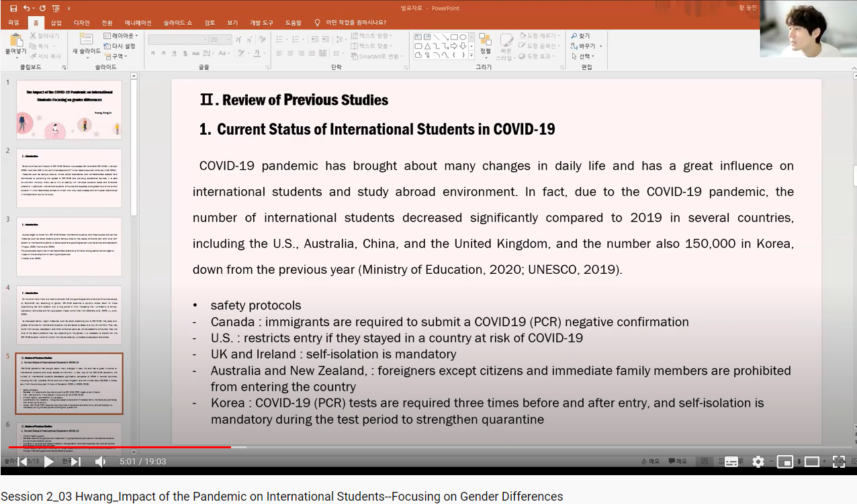Save the presentation from the quick access toolbar
The image size is (857, 504).
pyautogui.click(x=13, y=8)
